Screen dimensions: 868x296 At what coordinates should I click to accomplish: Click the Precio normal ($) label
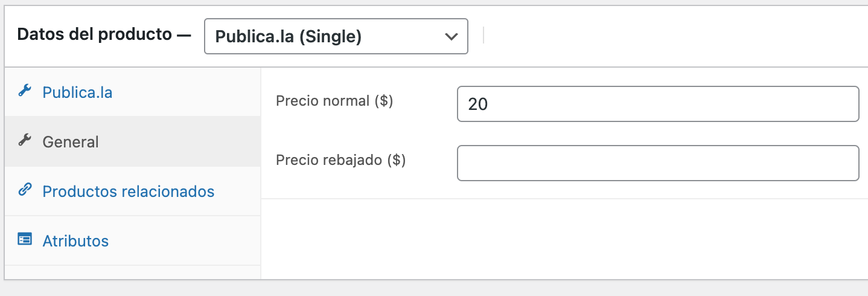point(334,101)
